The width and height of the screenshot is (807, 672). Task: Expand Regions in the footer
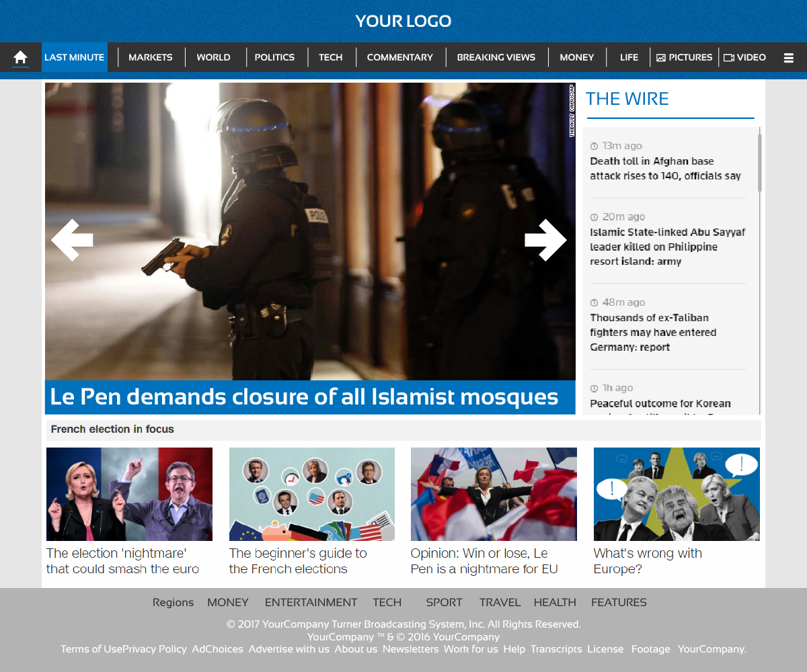(x=173, y=602)
